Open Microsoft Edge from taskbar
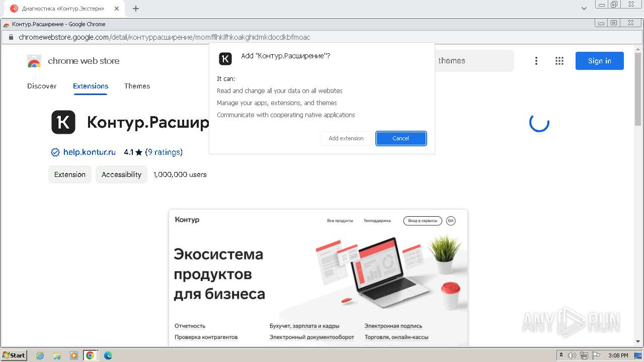 (x=108, y=355)
